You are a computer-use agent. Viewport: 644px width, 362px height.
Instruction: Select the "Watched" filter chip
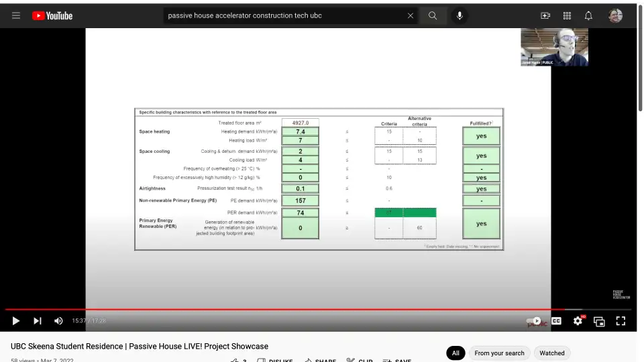552,353
